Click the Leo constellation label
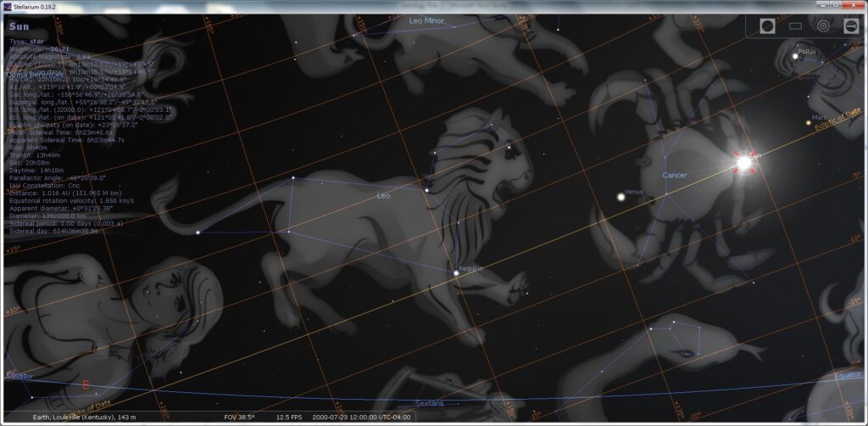This screenshot has width=868, height=426. [x=383, y=195]
